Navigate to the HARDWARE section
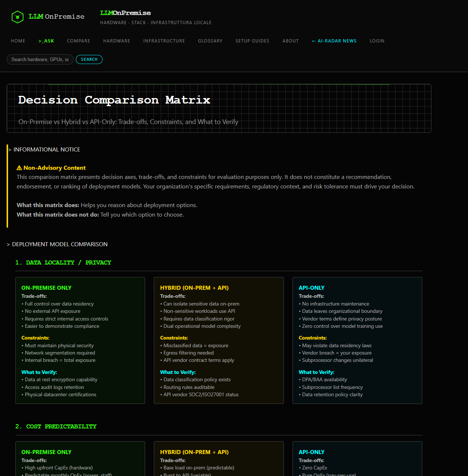 116,41
